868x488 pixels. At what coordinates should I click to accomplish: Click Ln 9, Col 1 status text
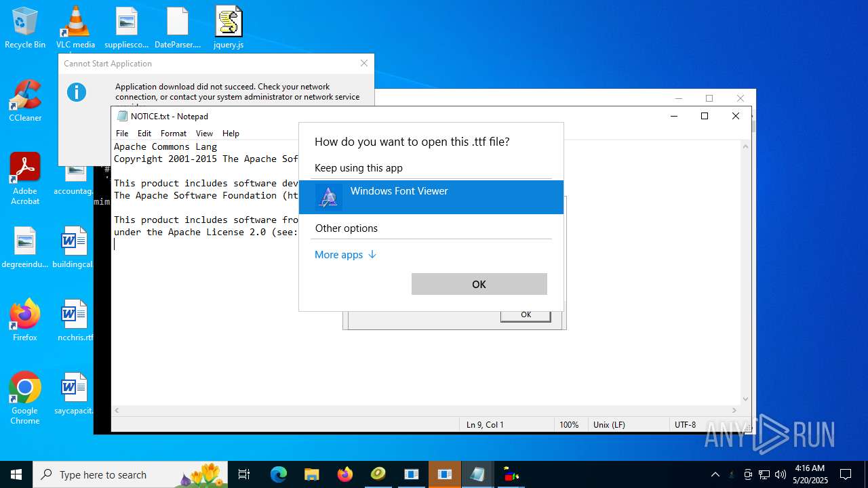(x=485, y=425)
